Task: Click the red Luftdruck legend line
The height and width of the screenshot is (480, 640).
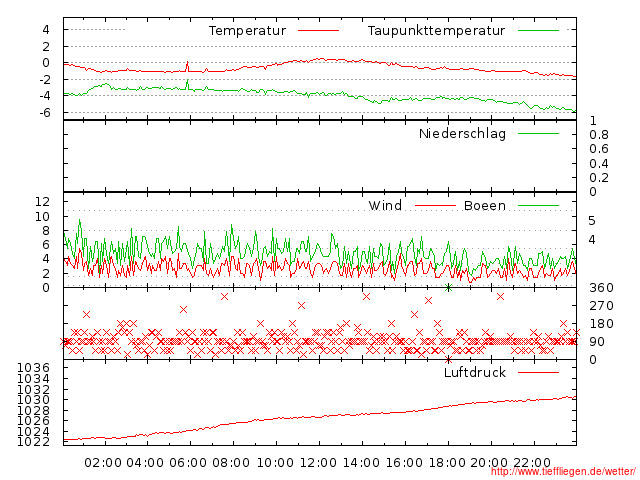Action: click(x=538, y=372)
